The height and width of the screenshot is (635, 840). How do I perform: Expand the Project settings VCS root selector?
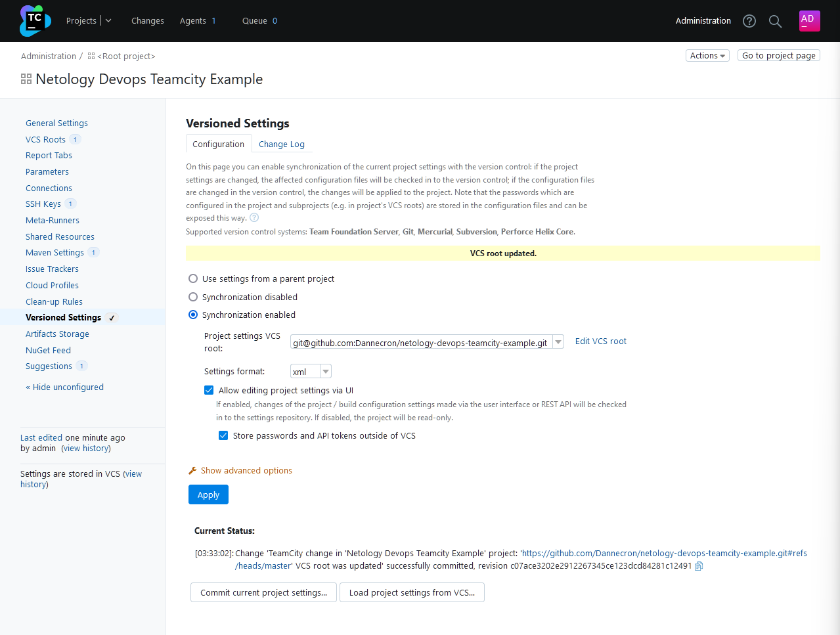click(x=558, y=341)
